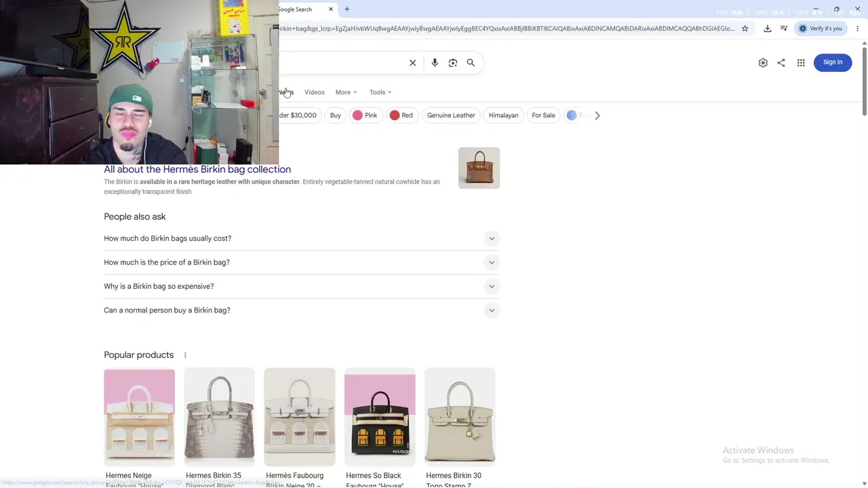Open the Hermes Neige Faubourg product image

139,417
